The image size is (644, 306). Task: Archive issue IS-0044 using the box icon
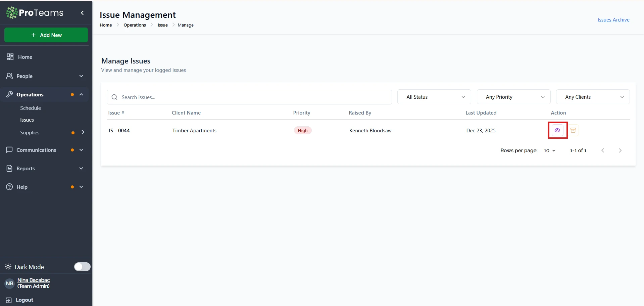[573, 130]
